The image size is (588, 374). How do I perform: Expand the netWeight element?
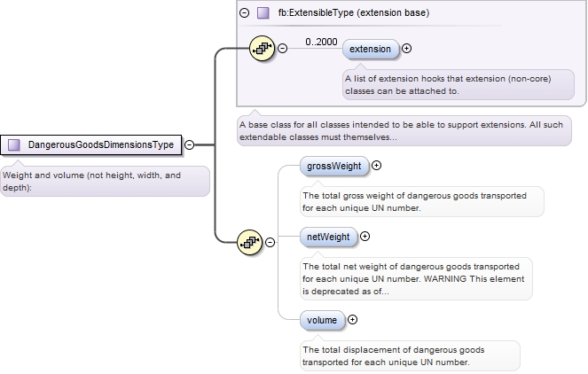coord(365,236)
